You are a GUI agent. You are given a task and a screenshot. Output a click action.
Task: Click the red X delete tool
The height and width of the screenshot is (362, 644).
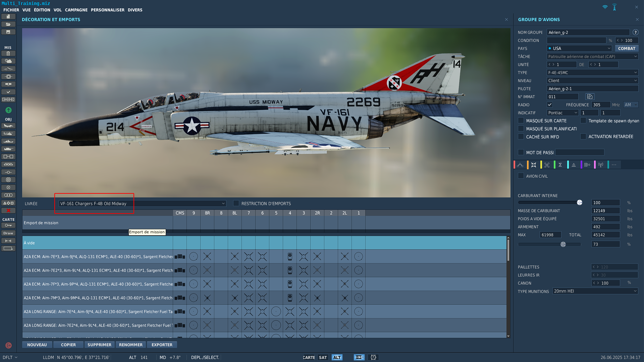tap(8, 210)
